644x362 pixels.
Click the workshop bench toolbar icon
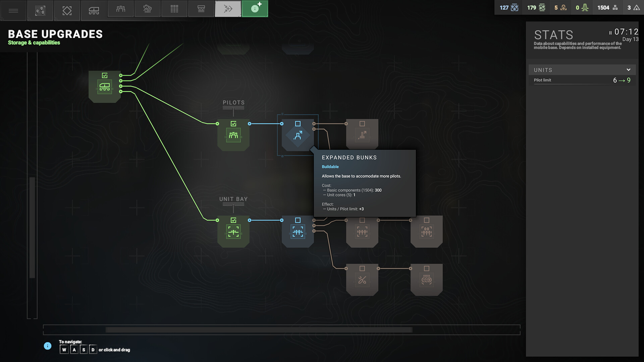(x=201, y=9)
